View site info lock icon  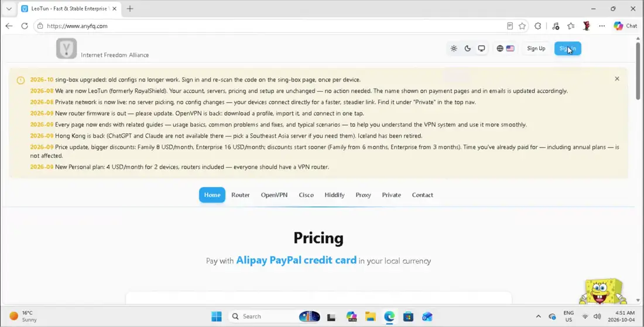40,26
